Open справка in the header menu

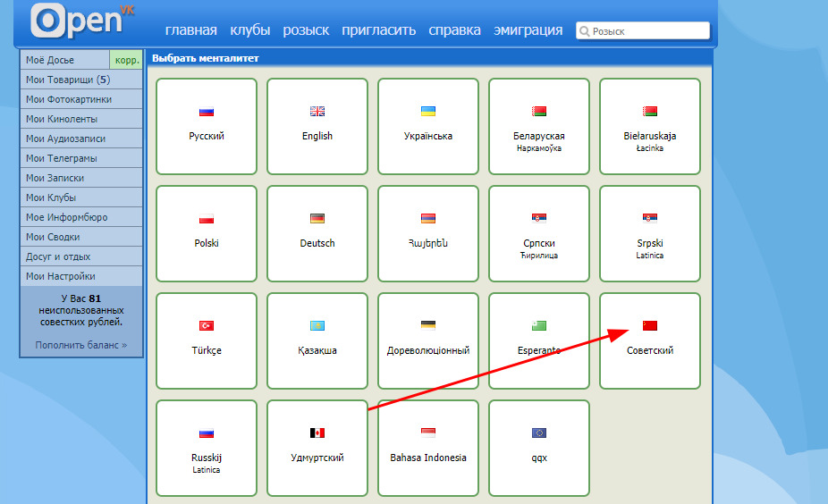454,30
